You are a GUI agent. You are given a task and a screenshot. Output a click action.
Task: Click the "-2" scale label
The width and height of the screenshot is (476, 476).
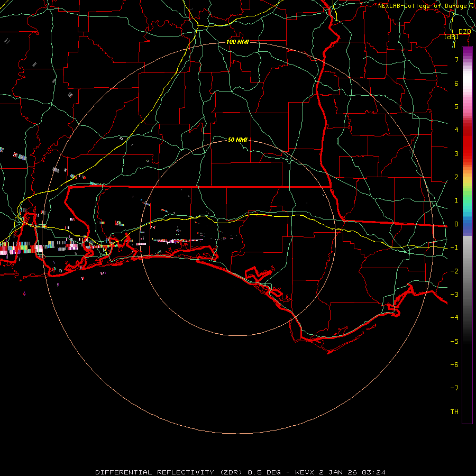point(454,271)
